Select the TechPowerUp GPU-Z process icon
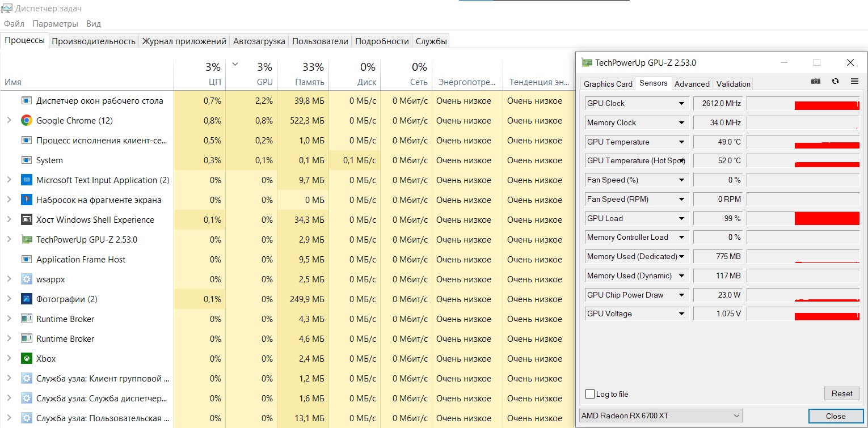868x428 pixels. coord(26,240)
